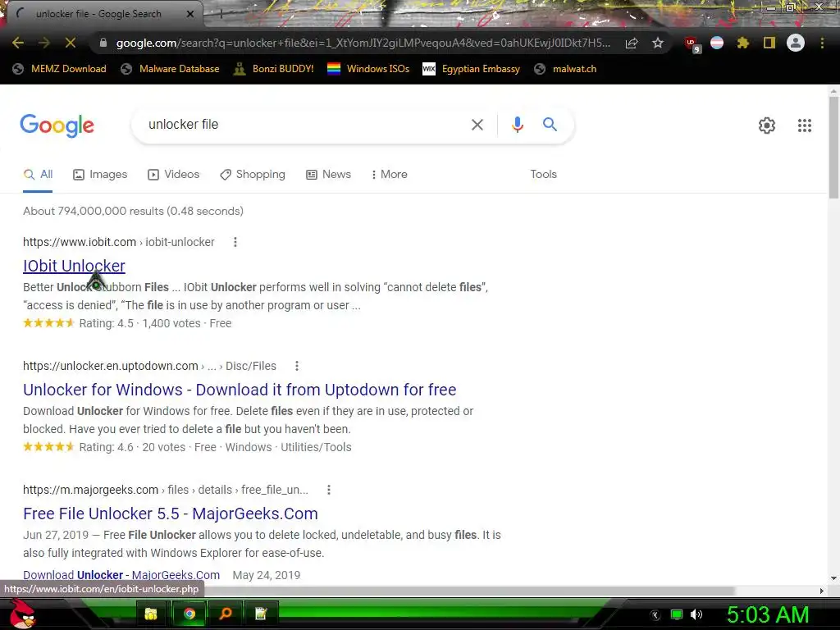Open options for uptodown.com result
The width and height of the screenshot is (840, 630).
point(296,366)
